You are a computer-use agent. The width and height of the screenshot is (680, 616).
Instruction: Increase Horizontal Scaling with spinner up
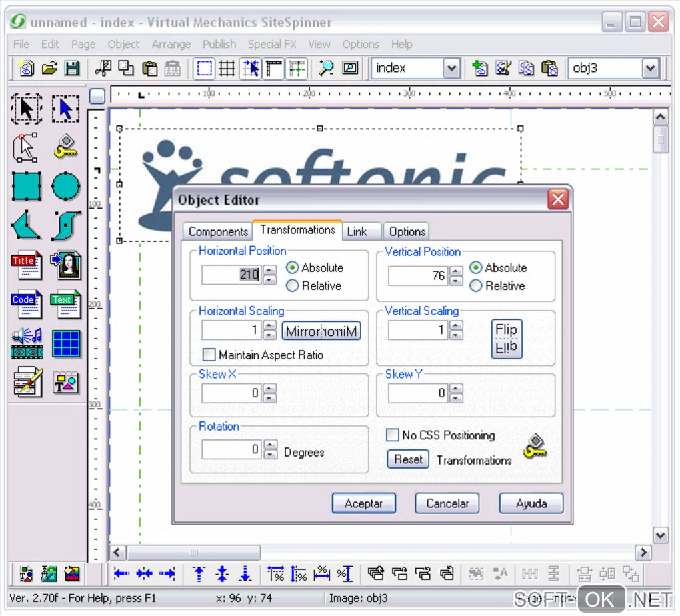click(270, 325)
